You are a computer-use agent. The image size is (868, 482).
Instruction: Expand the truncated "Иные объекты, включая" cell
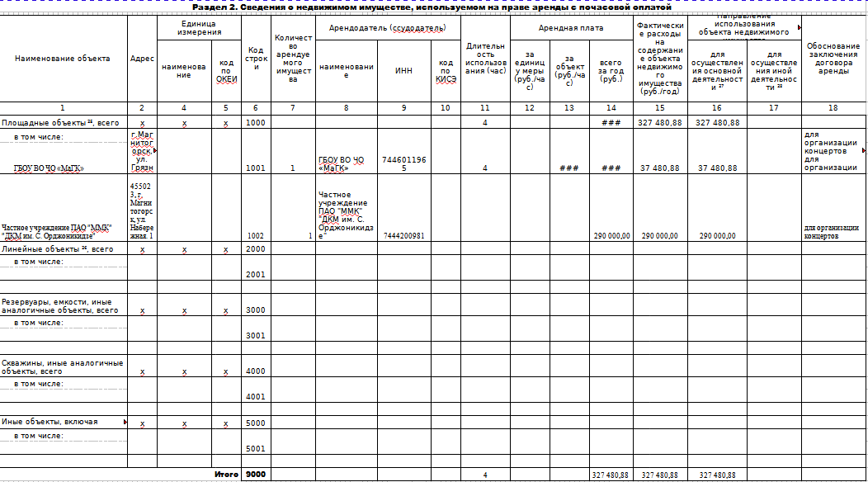pyautogui.click(x=125, y=422)
